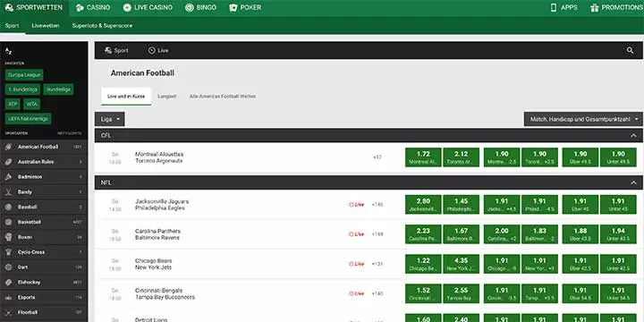Click the Poker cards icon
The image size is (644, 322).
[233, 7]
